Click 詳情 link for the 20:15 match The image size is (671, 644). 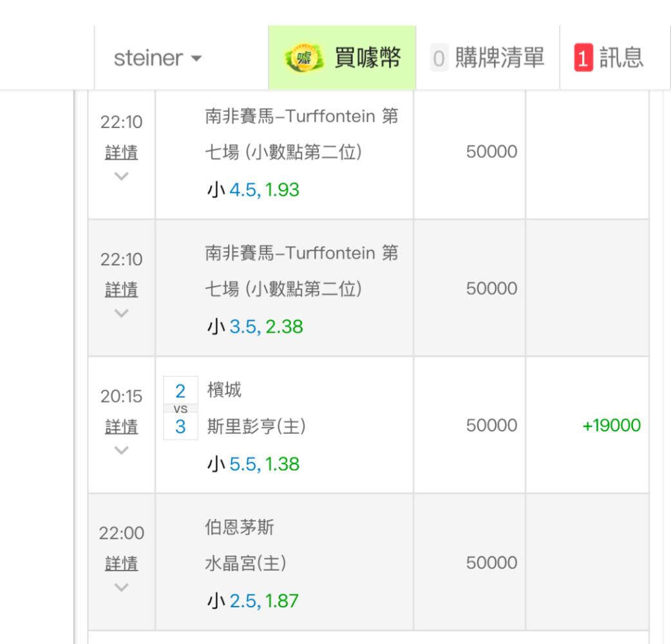[121, 426]
